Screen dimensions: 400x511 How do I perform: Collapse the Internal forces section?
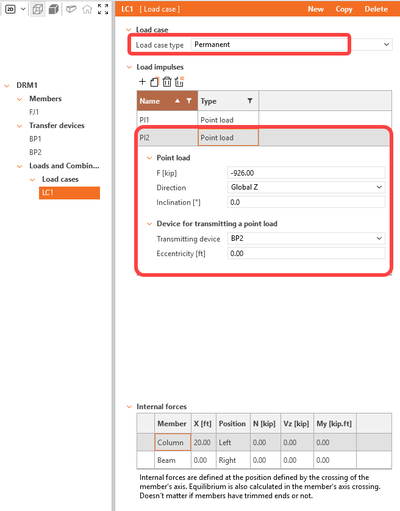129,407
